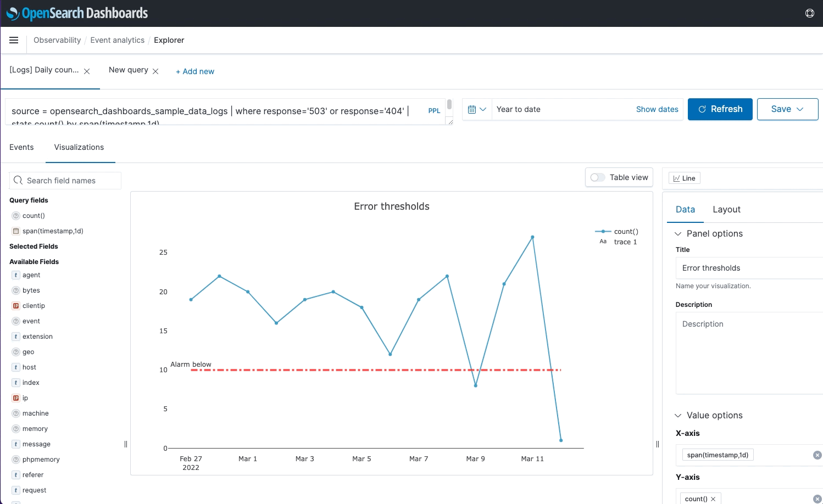Click the count() number type icon
The height and width of the screenshot is (504, 823).
point(16,216)
